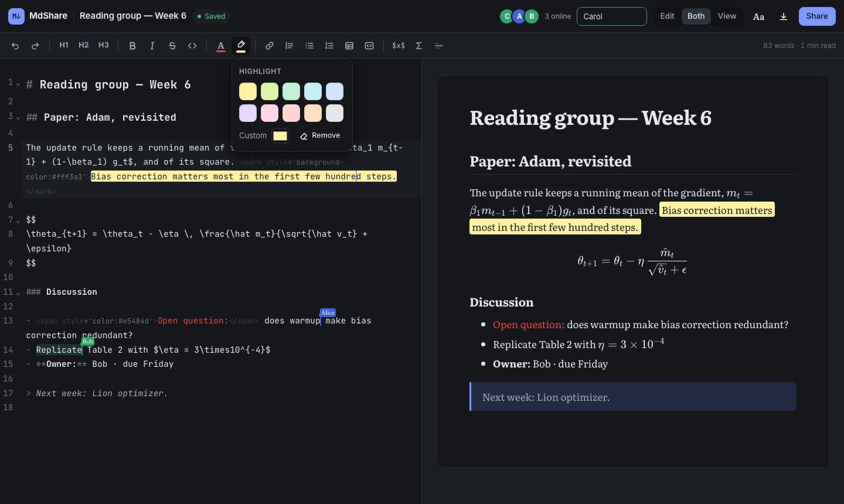Collapse the line 3 heading fold

click(18, 118)
